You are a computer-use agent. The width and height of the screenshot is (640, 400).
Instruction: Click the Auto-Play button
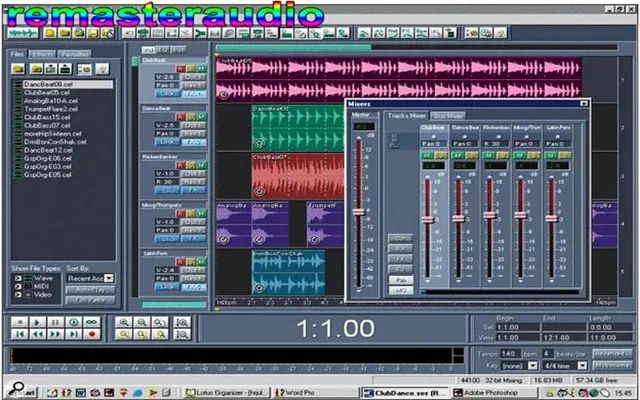[90, 290]
